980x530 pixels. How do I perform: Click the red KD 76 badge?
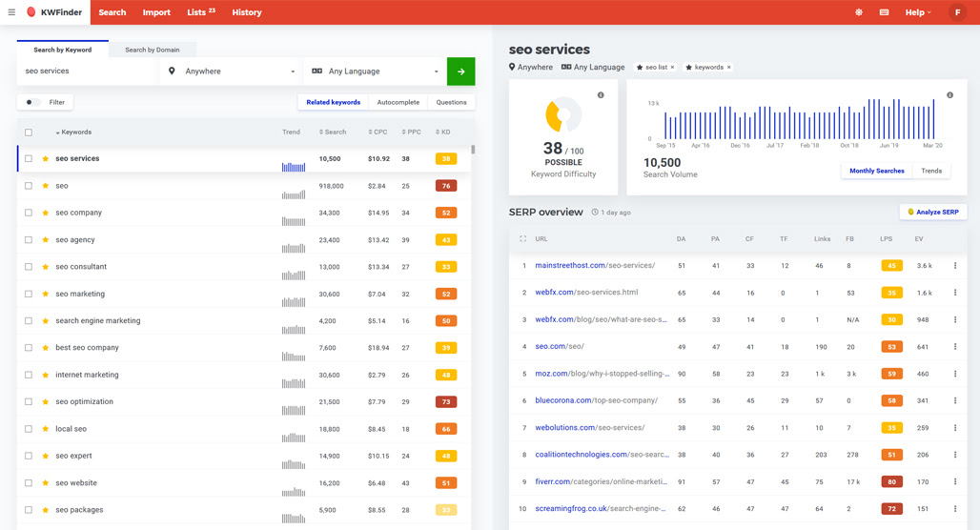pos(446,186)
